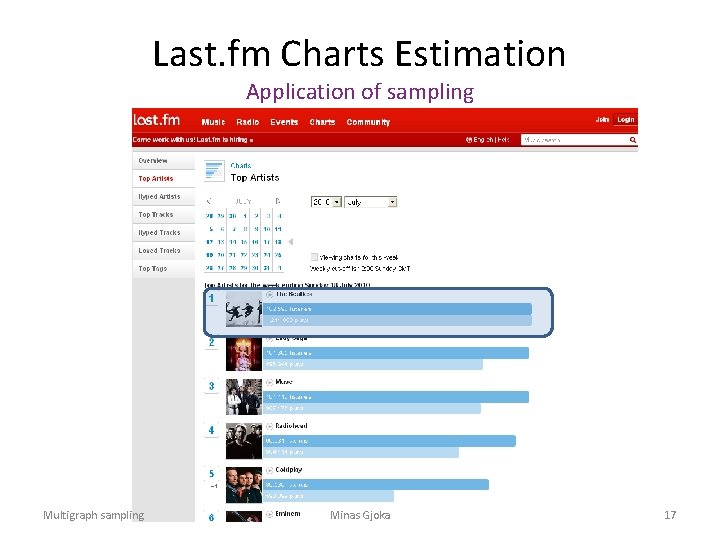Click the charts bar graph icon
Image resolution: width=720 pixels, height=540 pixels.
(x=214, y=171)
